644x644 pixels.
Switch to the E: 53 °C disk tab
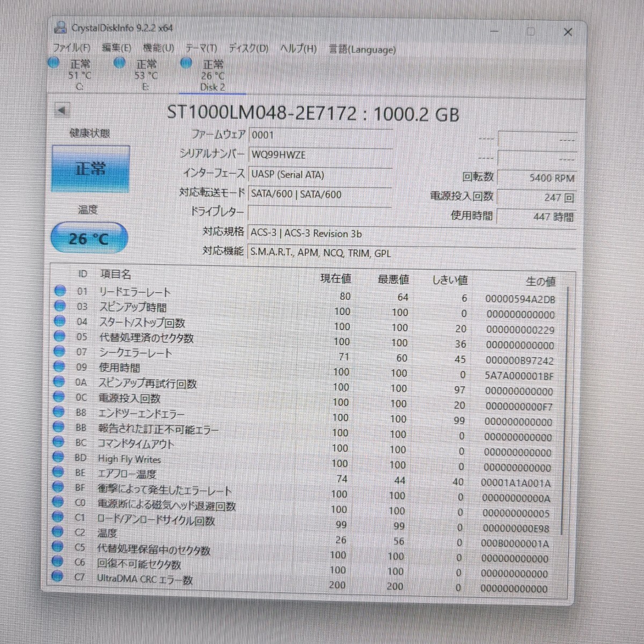tap(146, 76)
